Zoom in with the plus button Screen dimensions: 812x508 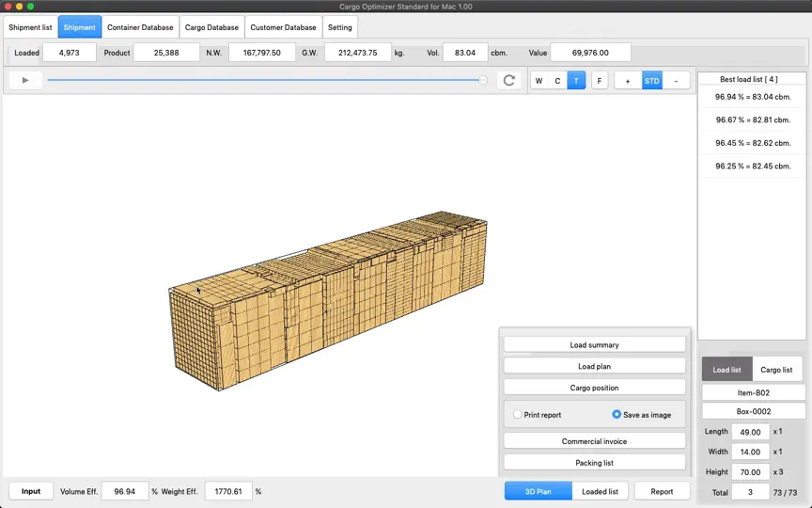point(628,81)
